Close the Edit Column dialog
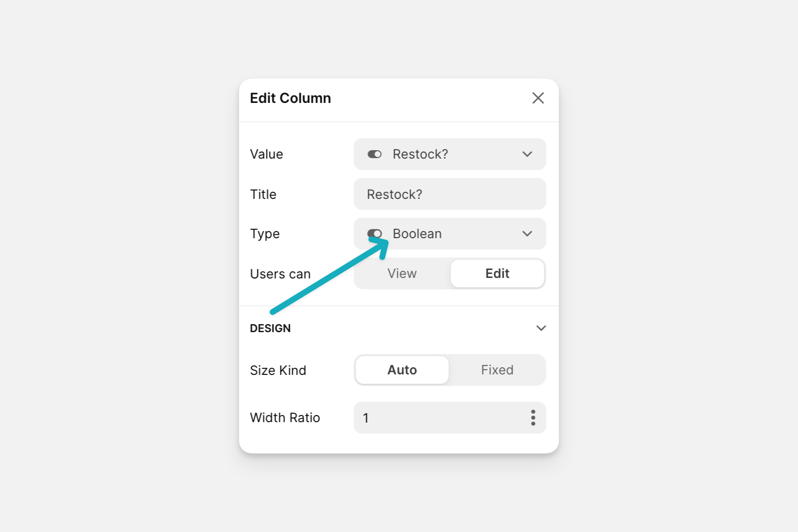 538,98
